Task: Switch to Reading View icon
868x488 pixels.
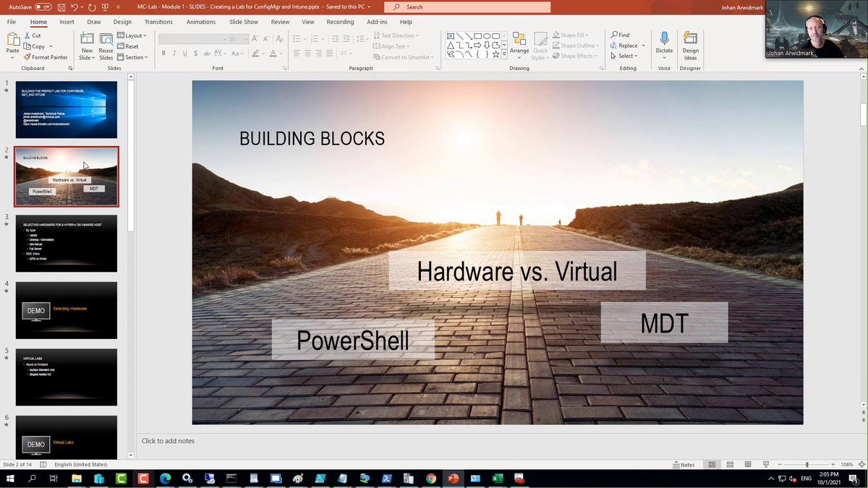Action: point(747,464)
